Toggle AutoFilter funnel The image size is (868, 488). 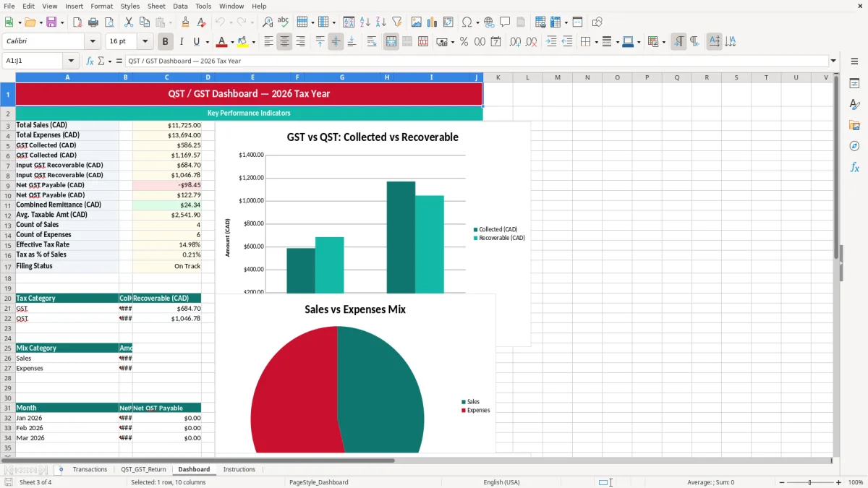(397, 22)
